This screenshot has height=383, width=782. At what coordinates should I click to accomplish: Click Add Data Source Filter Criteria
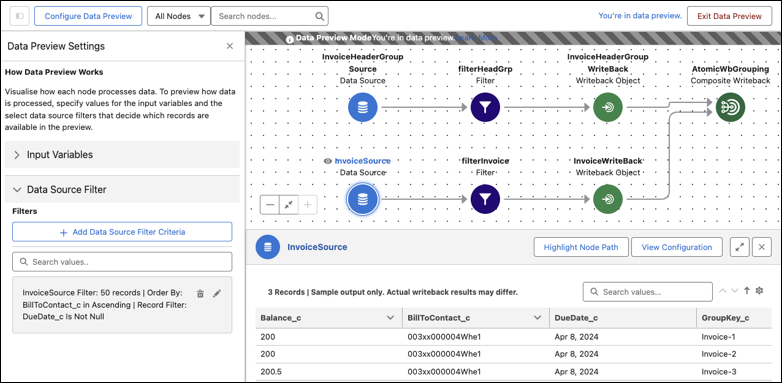click(x=122, y=232)
